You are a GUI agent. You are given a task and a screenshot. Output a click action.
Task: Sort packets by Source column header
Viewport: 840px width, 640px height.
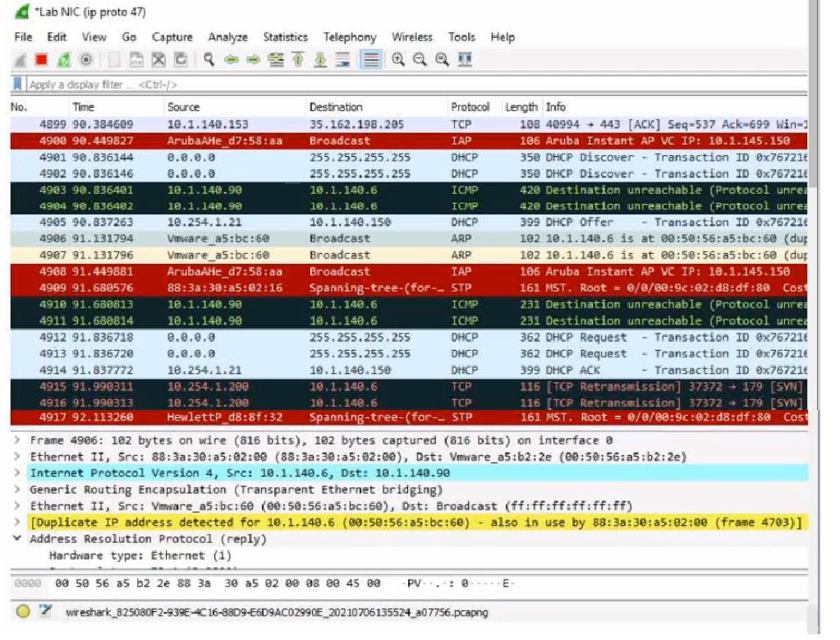[183, 107]
